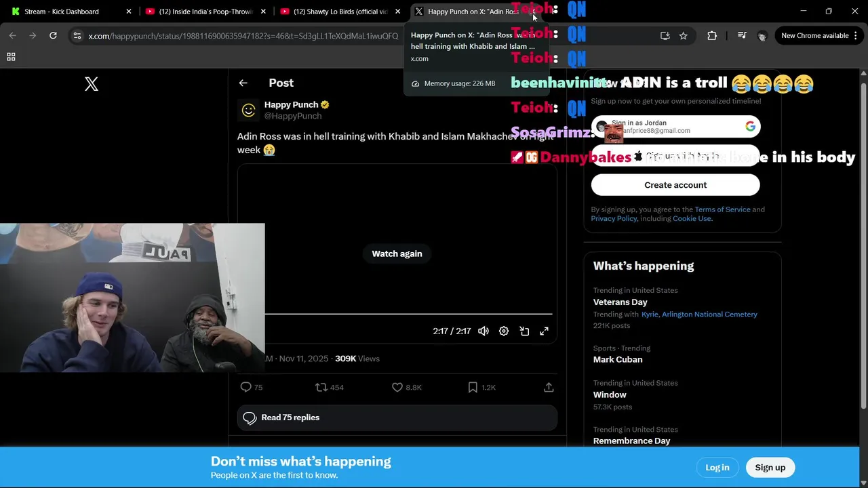This screenshot has height=488, width=868.
Task: Click the webcam overlay thumbnail
Action: [132, 298]
